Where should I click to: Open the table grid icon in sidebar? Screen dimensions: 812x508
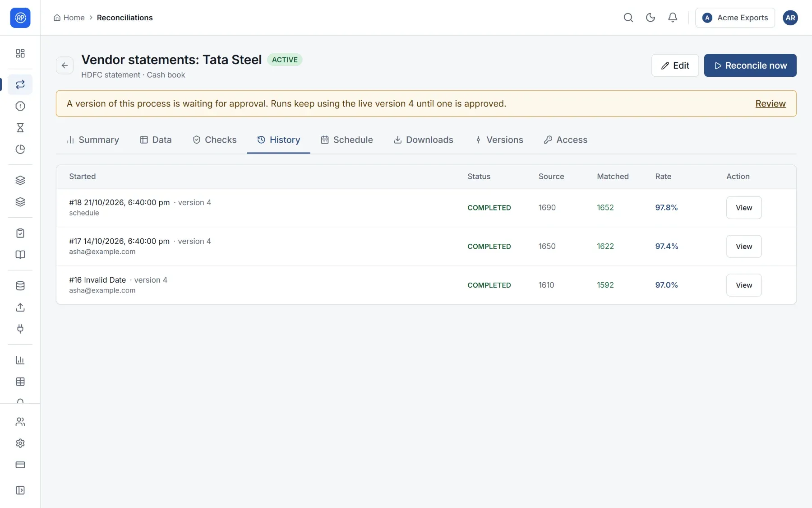(x=20, y=382)
